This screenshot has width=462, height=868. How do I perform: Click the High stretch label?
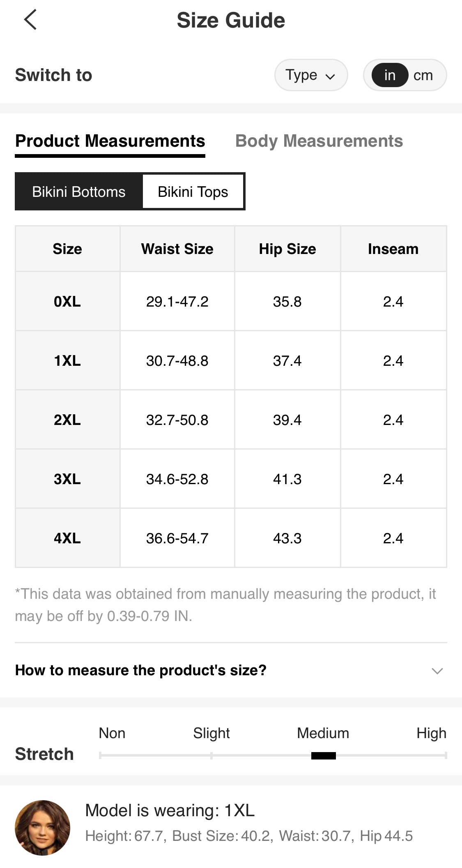431,733
